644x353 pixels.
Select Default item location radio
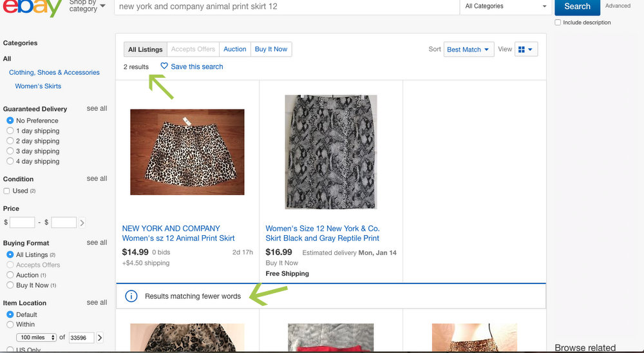(x=10, y=314)
